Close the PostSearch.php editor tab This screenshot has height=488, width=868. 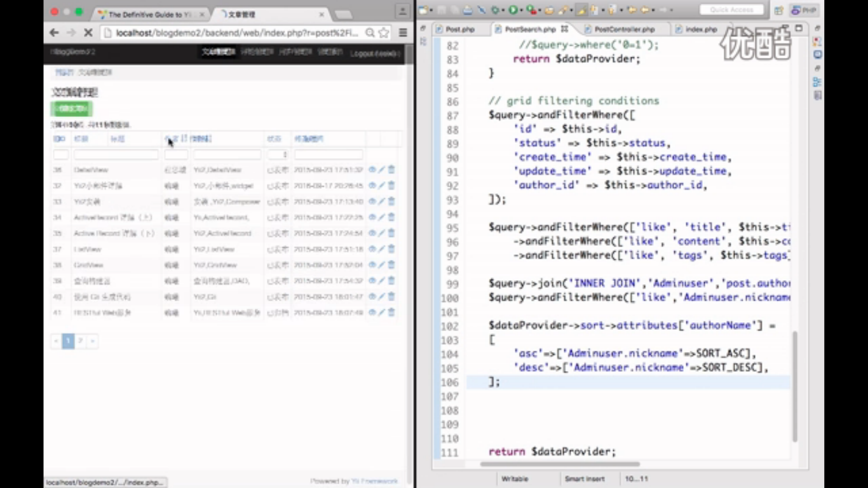[x=564, y=29]
